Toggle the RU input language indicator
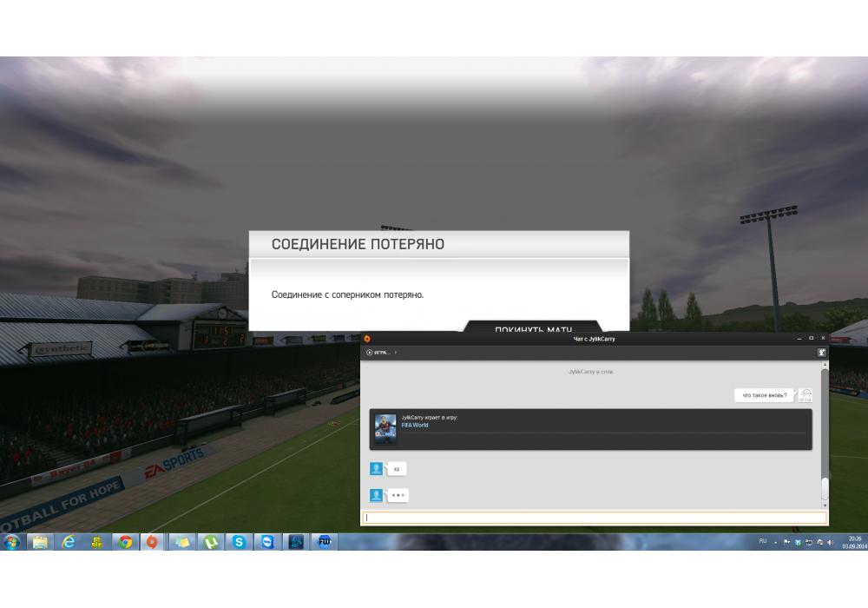The image size is (868, 608). tap(763, 541)
